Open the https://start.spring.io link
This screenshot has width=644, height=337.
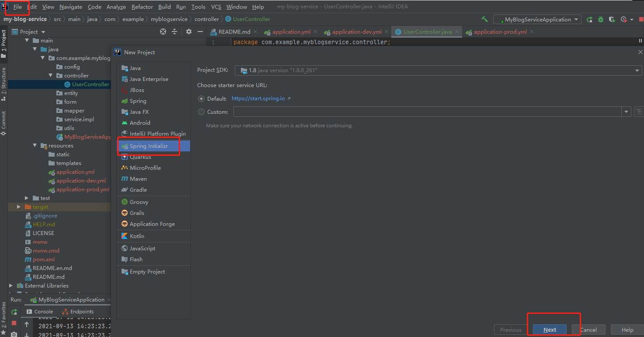(258, 99)
